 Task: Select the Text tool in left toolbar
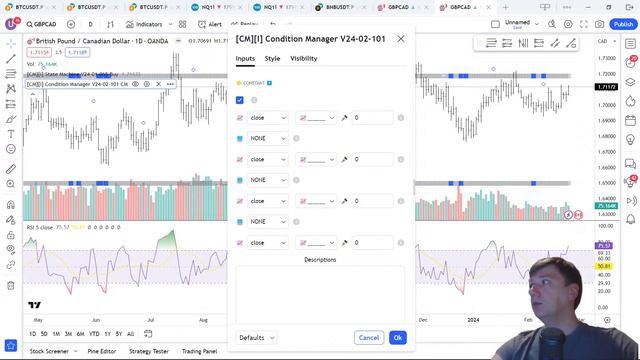(x=11, y=134)
